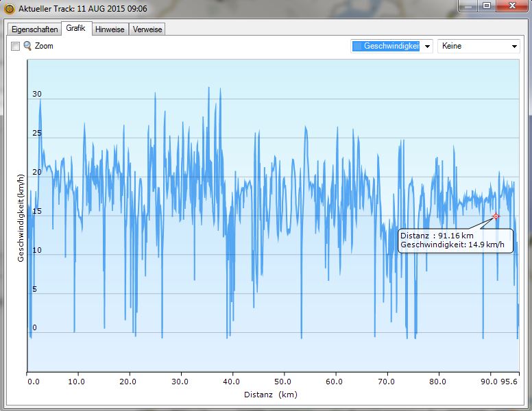Click the blue Geschwindigkeit color swatch
The width and height of the screenshot is (532, 411).
click(356, 47)
